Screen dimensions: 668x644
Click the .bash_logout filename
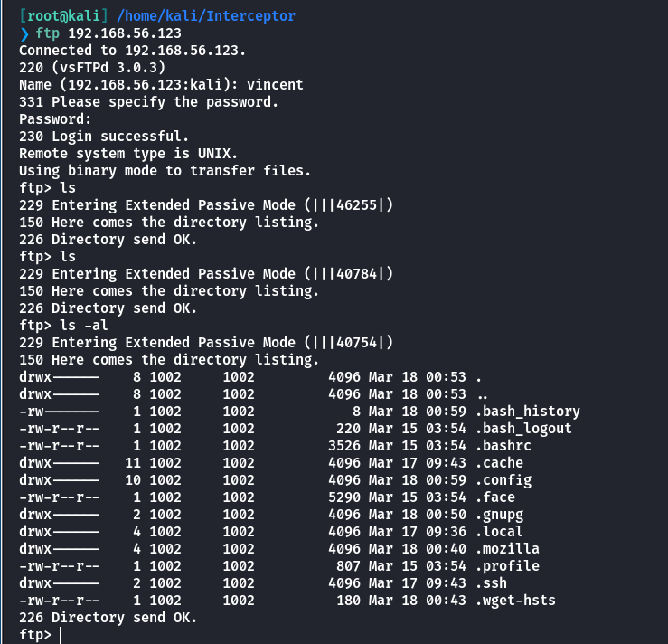point(523,429)
